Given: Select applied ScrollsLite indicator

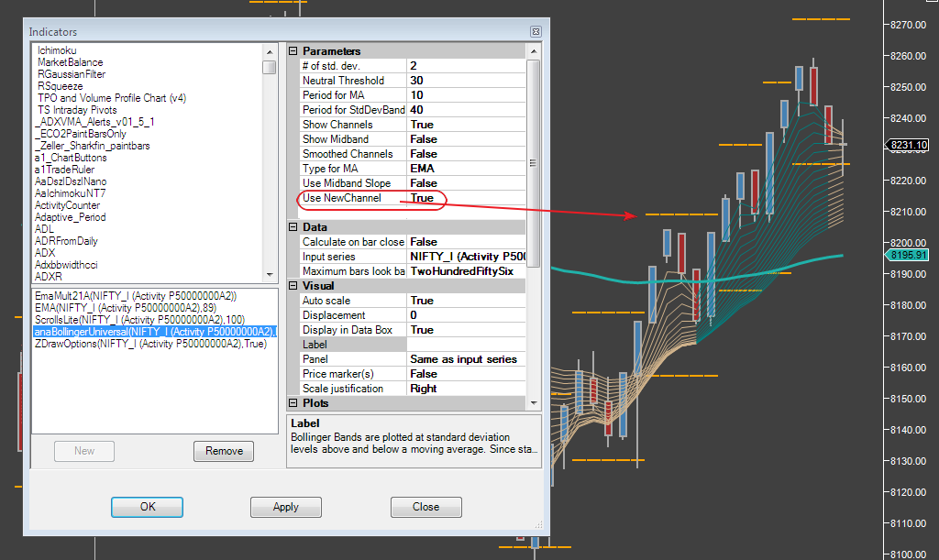Looking at the screenshot, I should pos(139,320).
